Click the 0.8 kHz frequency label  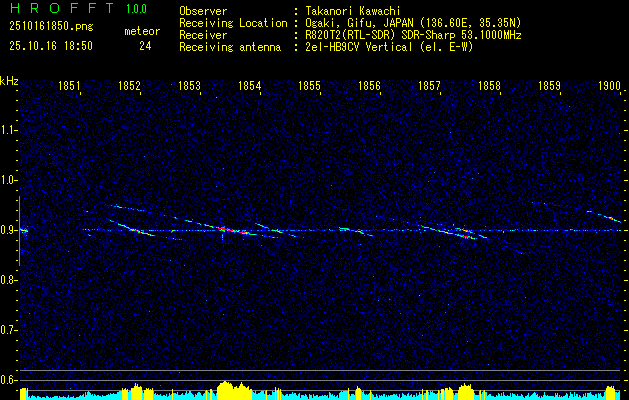[8, 280]
